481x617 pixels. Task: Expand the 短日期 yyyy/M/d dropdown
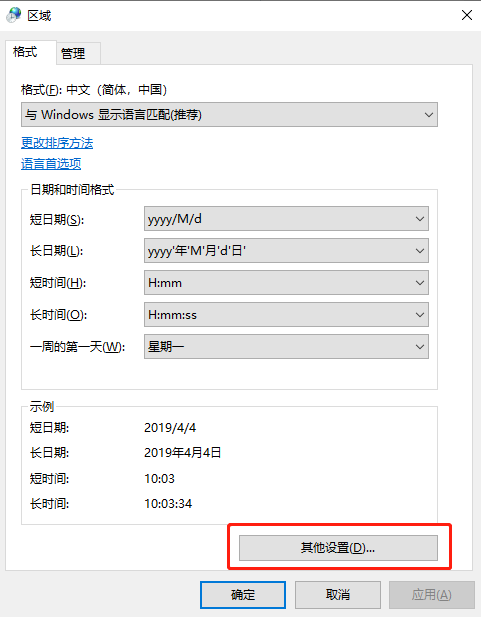(x=286, y=218)
